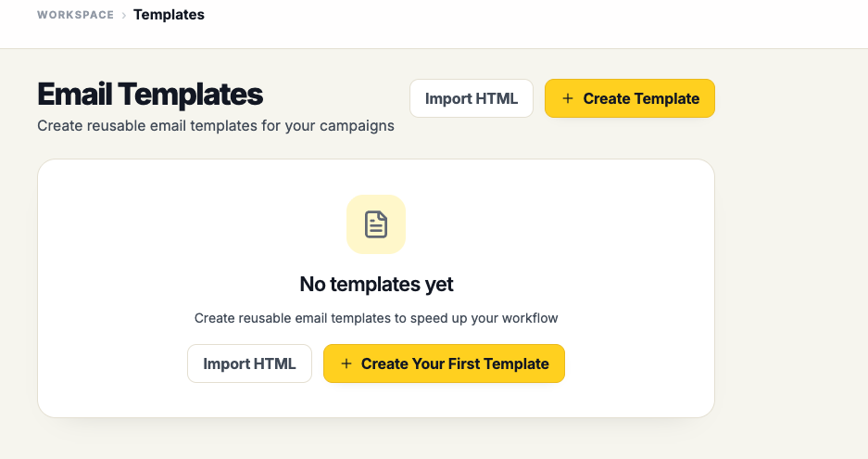Click the yellow Create Template button
Image resolution: width=868 pixels, height=459 pixels.
click(x=630, y=98)
